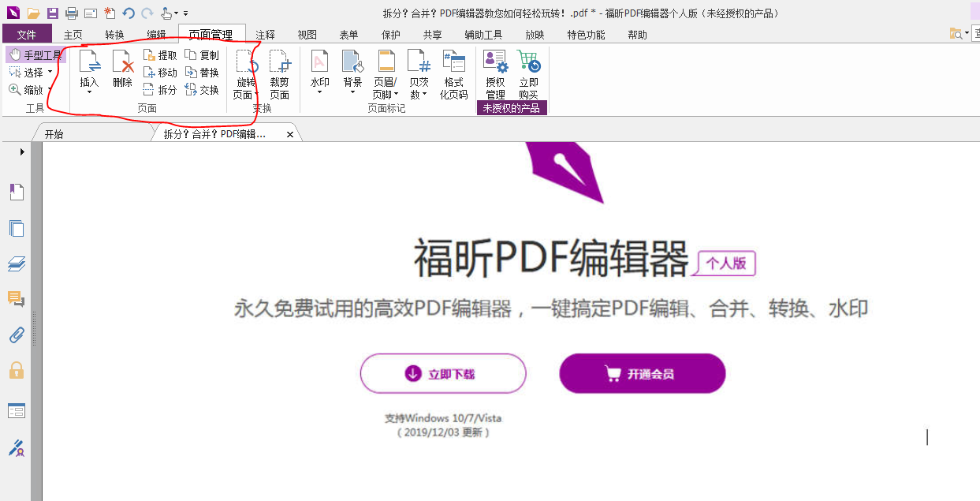This screenshot has width=980, height=501.
Task: Click the 个人版 edition badge
Action: 725,264
